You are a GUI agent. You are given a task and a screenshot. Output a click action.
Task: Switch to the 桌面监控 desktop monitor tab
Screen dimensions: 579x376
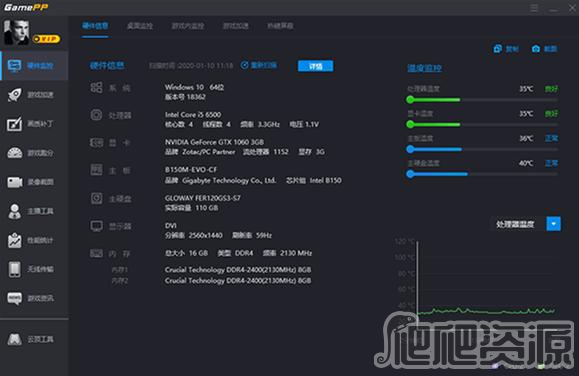click(140, 26)
